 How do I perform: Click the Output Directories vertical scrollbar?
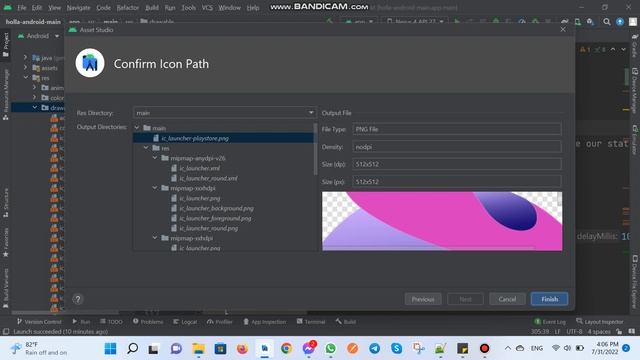click(x=315, y=149)
